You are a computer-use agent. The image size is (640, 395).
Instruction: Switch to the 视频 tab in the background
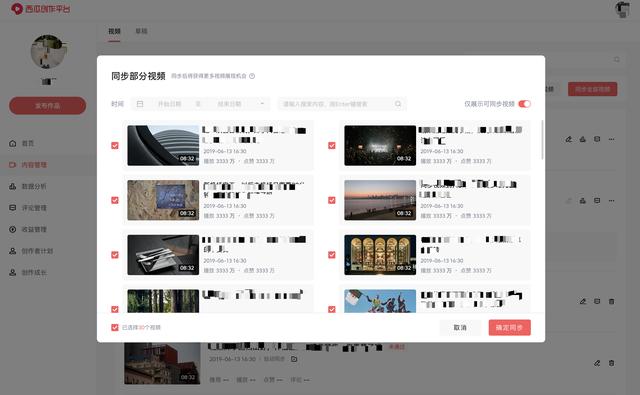coord(114,31)
